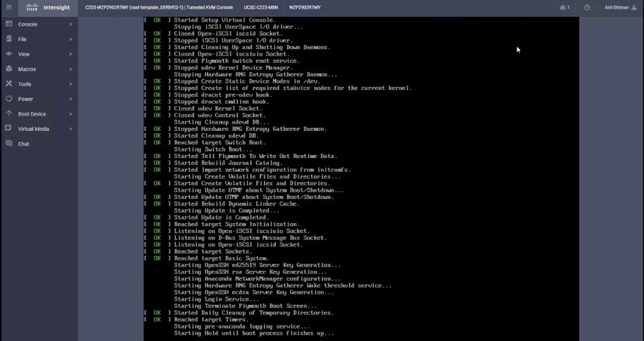Click the UCSC-C225-M8N model label
The width and height of the screenshot is (644, 341).
click(260, 7)
